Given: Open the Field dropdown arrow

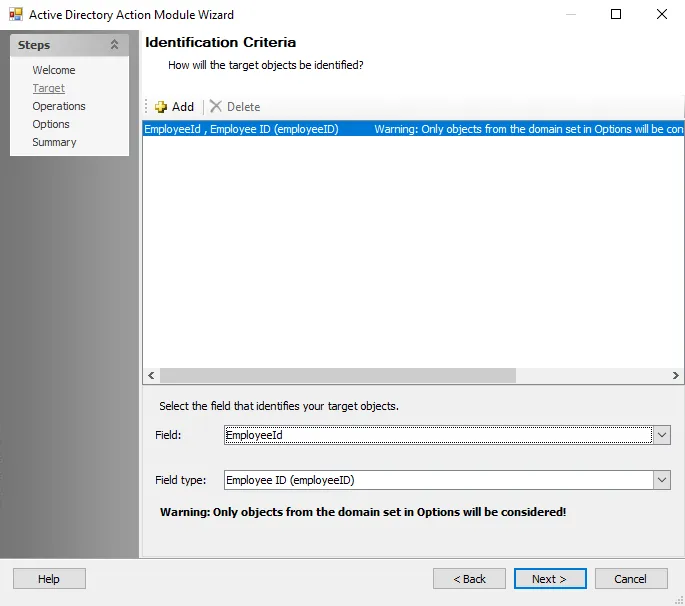Looking at the screenshot, I should pyautogui.click(x=662, y=435).
